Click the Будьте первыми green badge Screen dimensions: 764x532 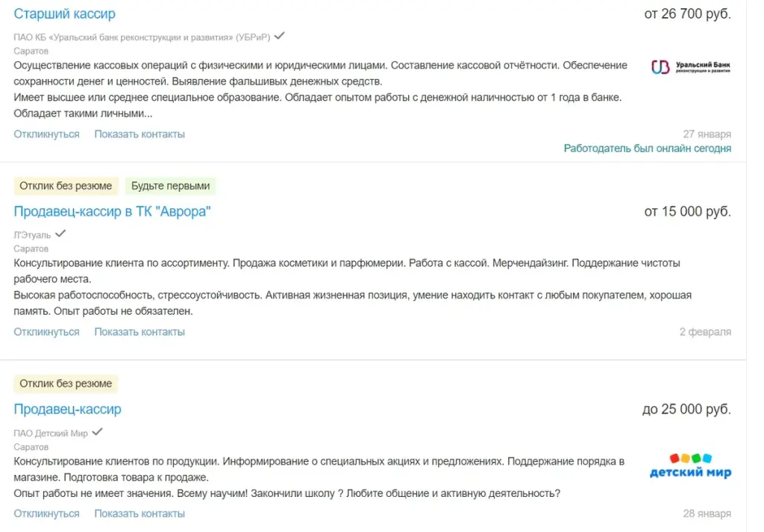(171, 186)
